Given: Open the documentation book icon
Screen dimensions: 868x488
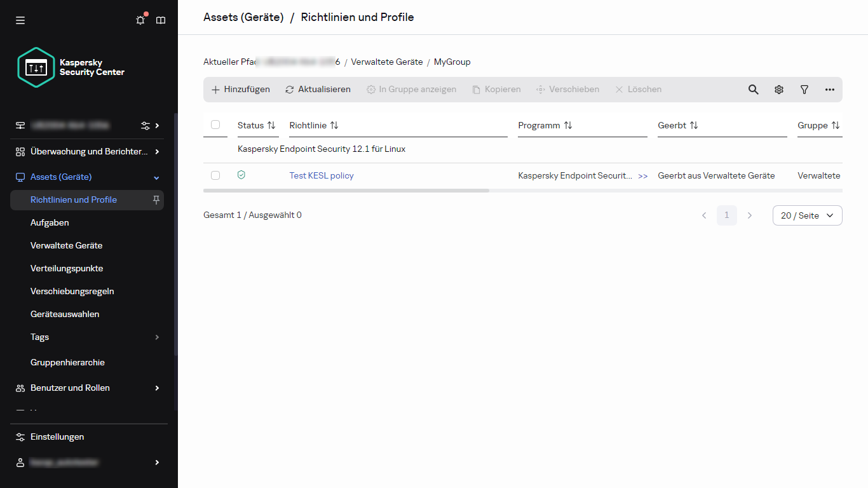Looking at the screenshot, I should [x=161, y=20].
